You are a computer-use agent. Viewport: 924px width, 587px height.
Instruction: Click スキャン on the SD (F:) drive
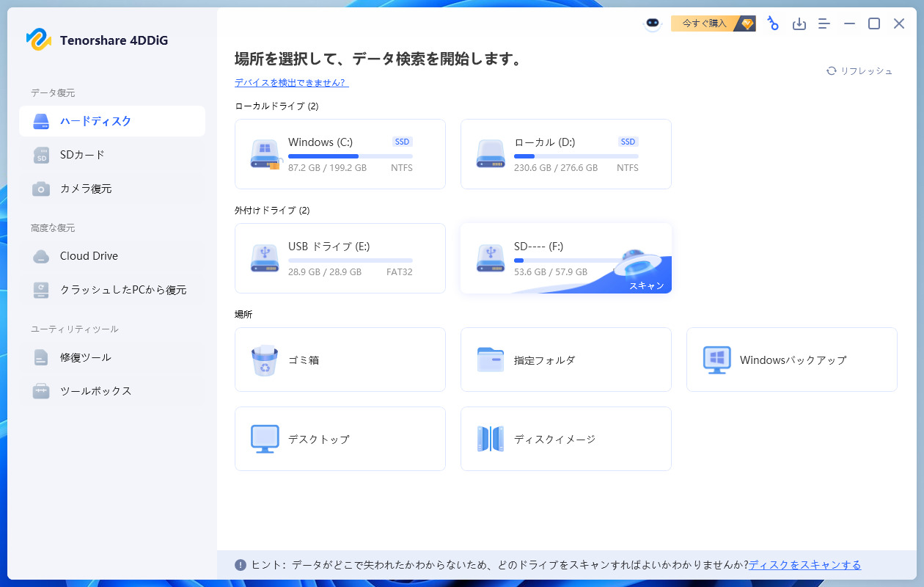(646, 285)
